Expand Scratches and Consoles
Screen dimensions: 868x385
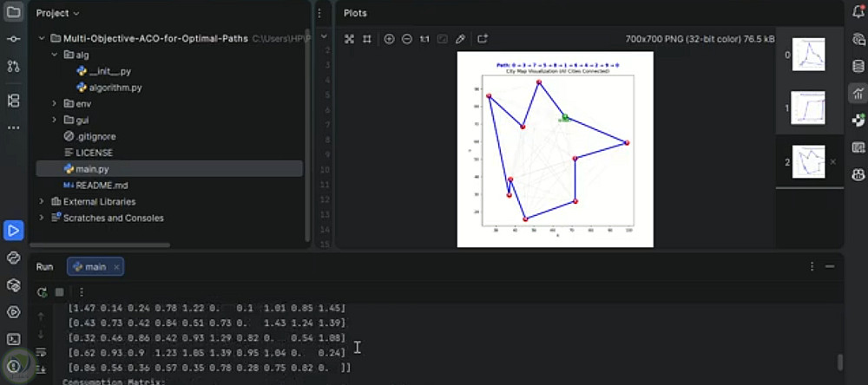41,218
